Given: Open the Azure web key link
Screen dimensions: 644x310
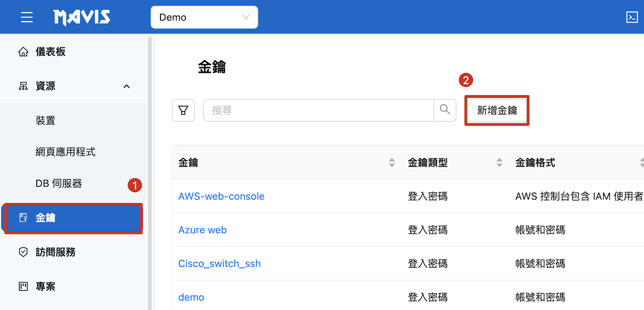Looking at the screenshot, I should pyautogui.click(x=202, y=230).
